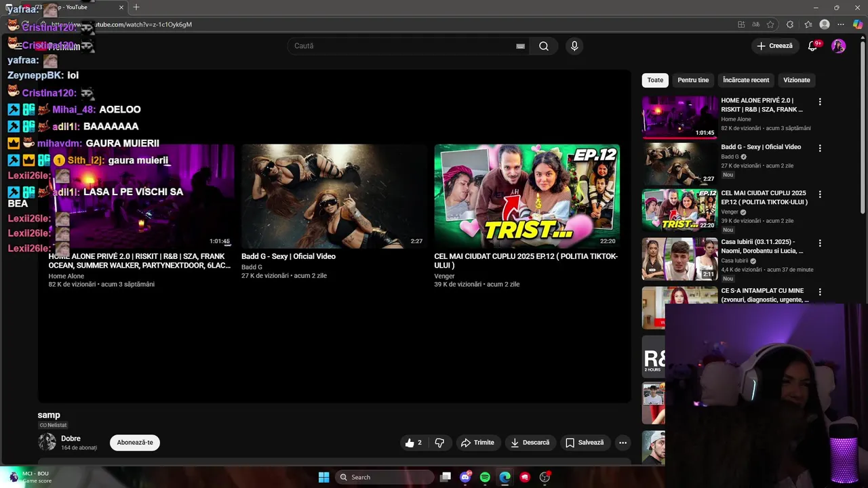Open options menu for HOME ALONE PRIVÉ sidebar video

(820, 102)
